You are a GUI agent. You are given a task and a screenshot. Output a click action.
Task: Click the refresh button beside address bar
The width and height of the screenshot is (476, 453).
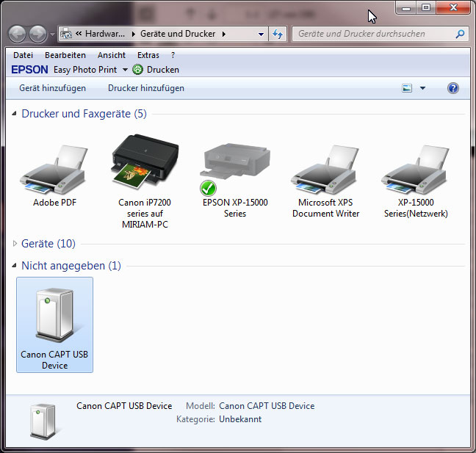[x=278, y=34]
